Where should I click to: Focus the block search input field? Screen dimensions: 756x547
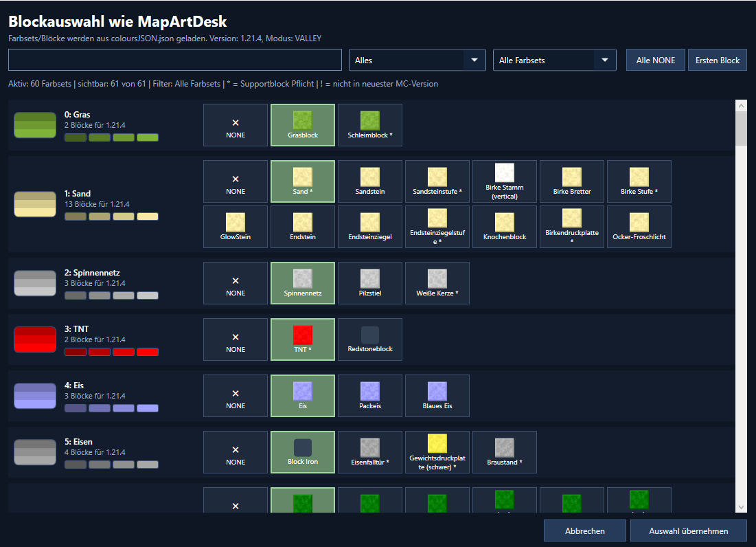tap(175, 60)
